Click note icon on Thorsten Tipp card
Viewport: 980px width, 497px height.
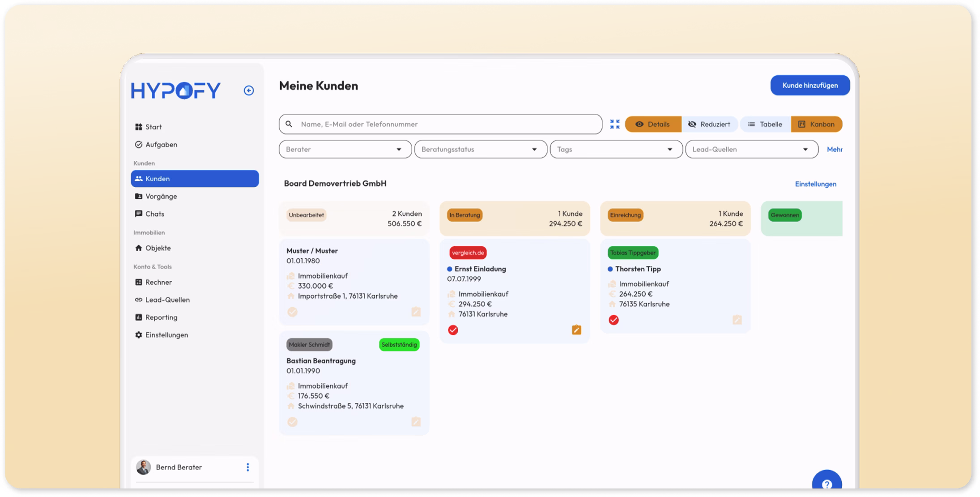click(737, 320)
